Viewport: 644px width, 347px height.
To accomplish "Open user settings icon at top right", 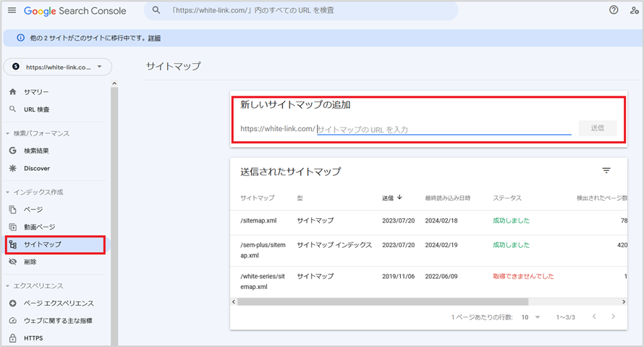I will [634, 10].
